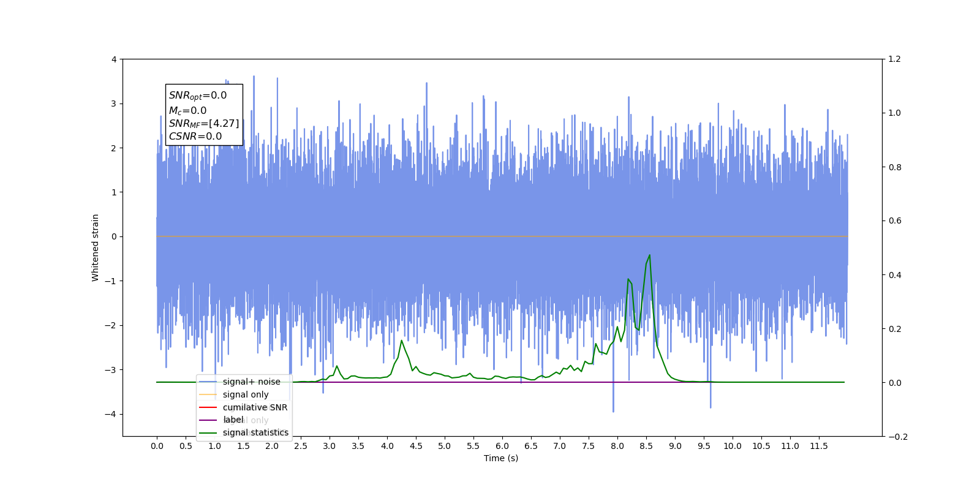Click the 10.5 tick on the time axis
Image resolution: width=980 pixels, height=490 pixels.
pyautogui.click(x=761, y=446)
